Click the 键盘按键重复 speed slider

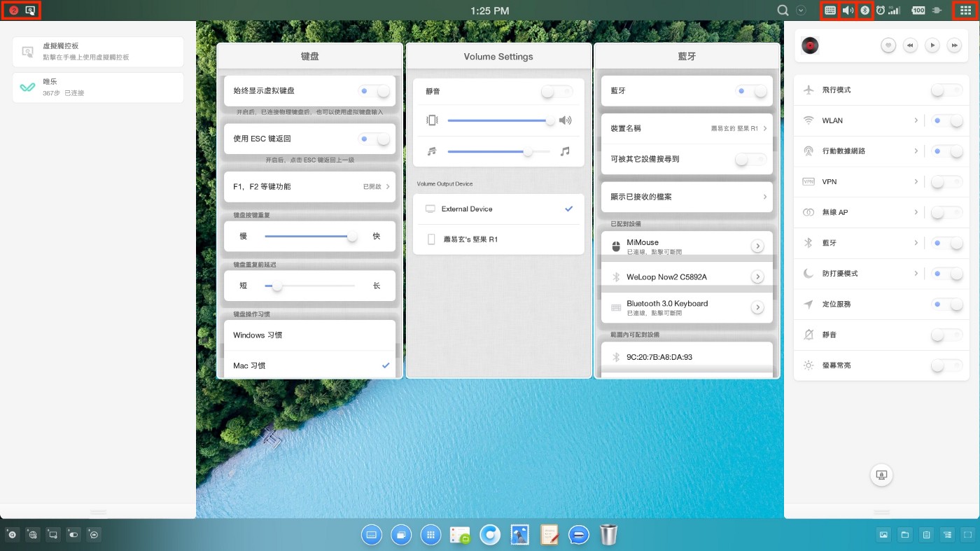click(x=309, y=237)
